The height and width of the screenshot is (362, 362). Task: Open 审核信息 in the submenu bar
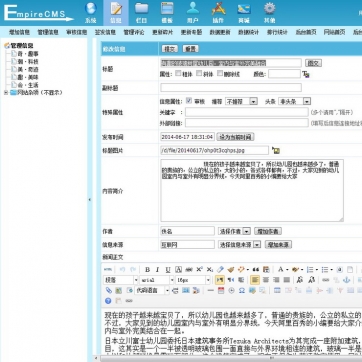tap(77, 32)
